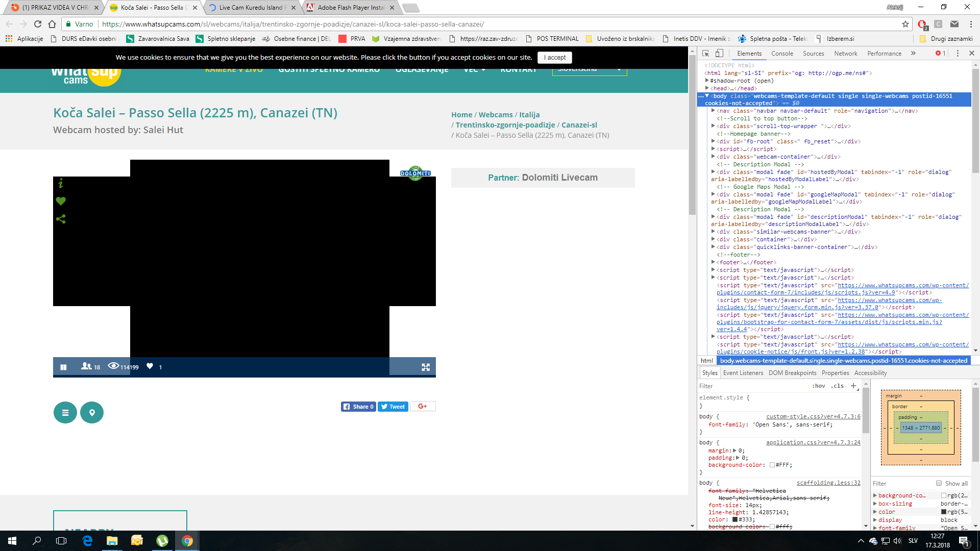Image resolution: width=980 pixels, height=551 pixels.
Task: Open File Explorer from taskbar
Action: click(112, 541)
